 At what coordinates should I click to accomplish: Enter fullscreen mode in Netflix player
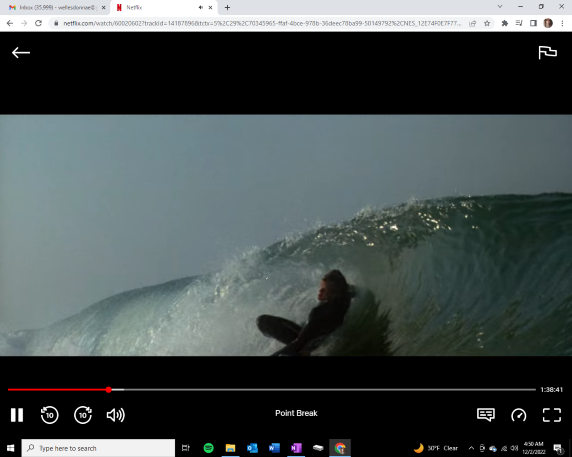[552, 415]
